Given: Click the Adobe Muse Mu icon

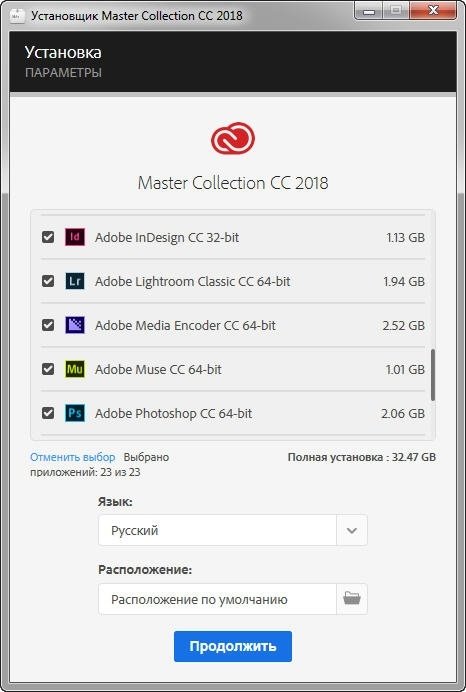Looking at the screenshot, I should pyautogui.click(x=75, y=369).
